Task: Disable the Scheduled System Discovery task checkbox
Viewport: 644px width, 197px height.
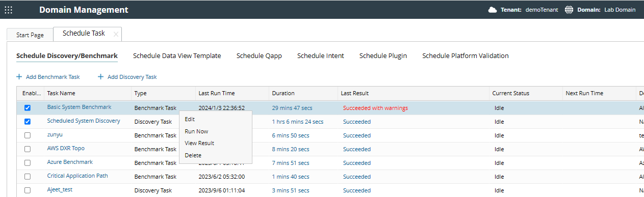Action: pos(28,122)
